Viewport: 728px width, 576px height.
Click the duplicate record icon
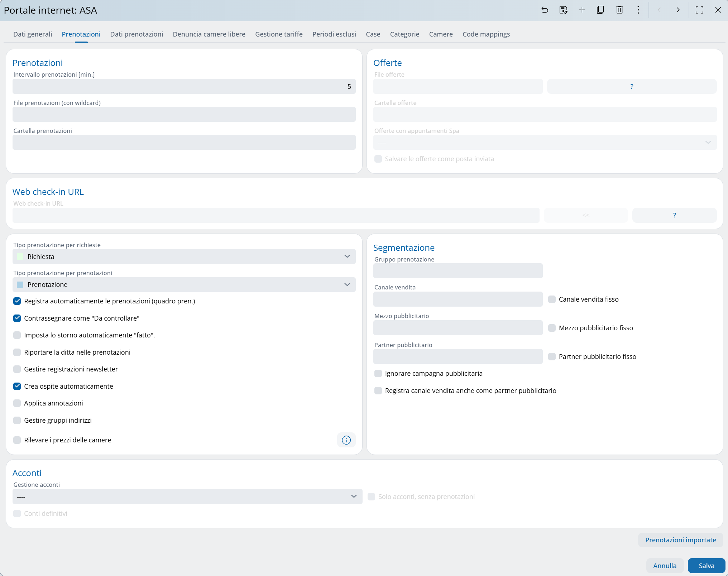pos(600,10)
